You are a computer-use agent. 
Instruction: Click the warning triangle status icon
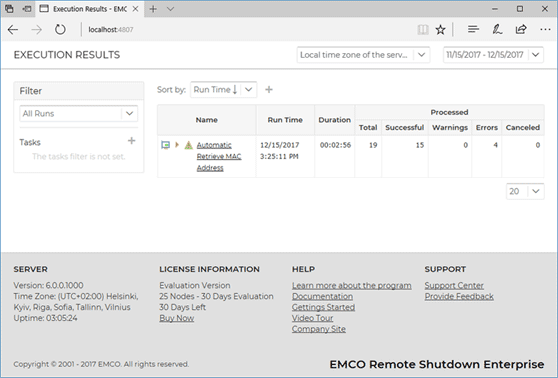click(x=189, y=145)
